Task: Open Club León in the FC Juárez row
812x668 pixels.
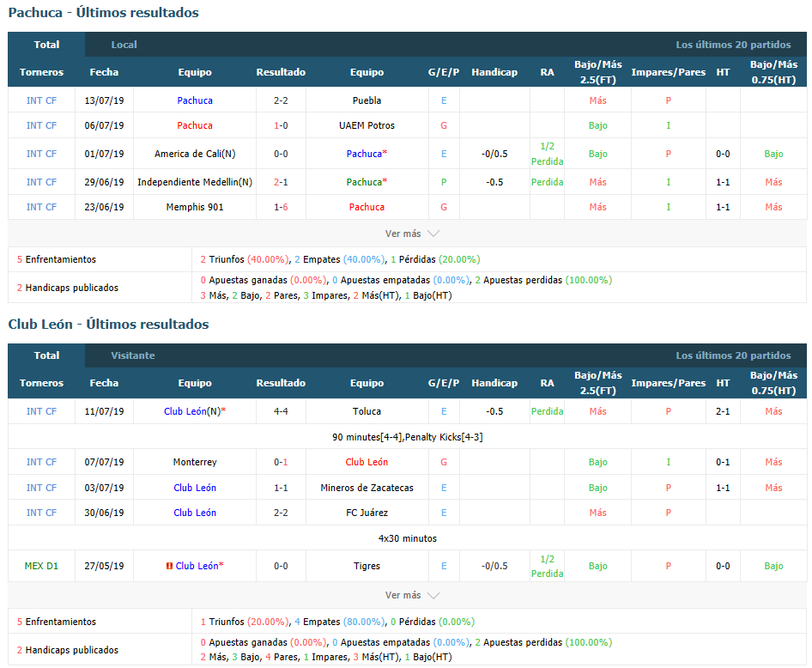Action: pos(195,513)
